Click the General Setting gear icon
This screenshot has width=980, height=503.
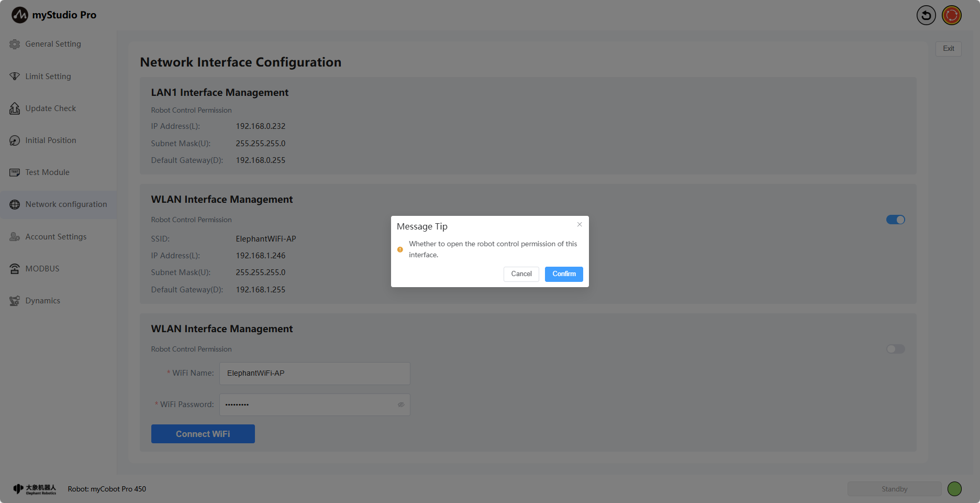tap(15, 45)
